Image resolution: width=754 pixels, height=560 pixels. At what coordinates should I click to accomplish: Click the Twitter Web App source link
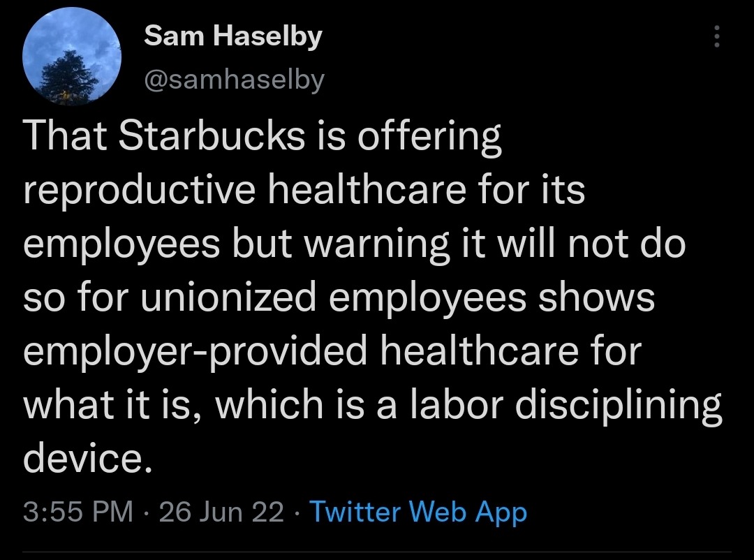coord(417,513)
